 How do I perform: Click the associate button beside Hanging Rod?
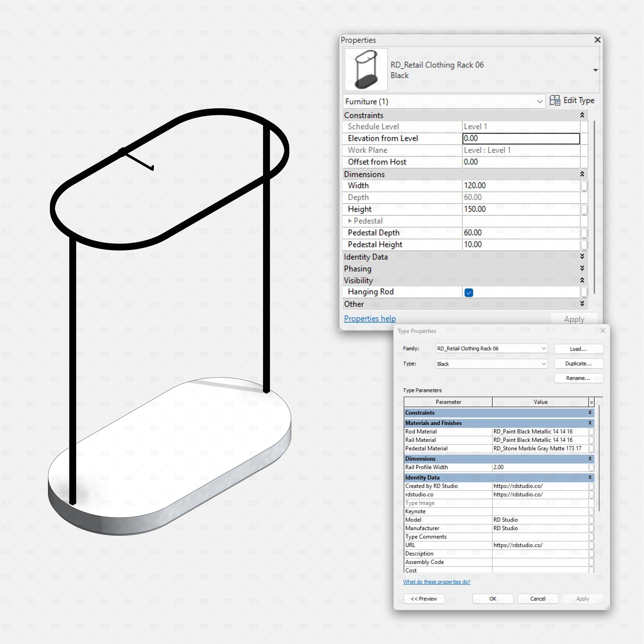tap(584, 292)
